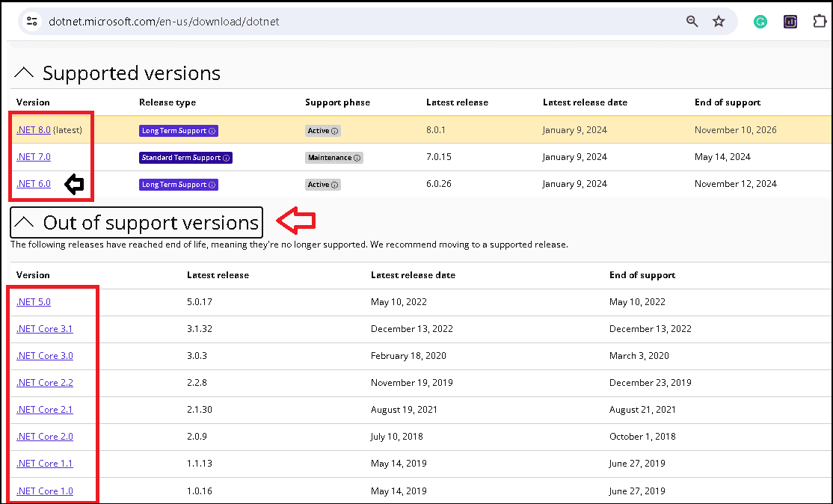Viewport: 833px width, 504px height.
Task: Click the .NET 8.0 Long Term Support badge
Action: [178, 131]
